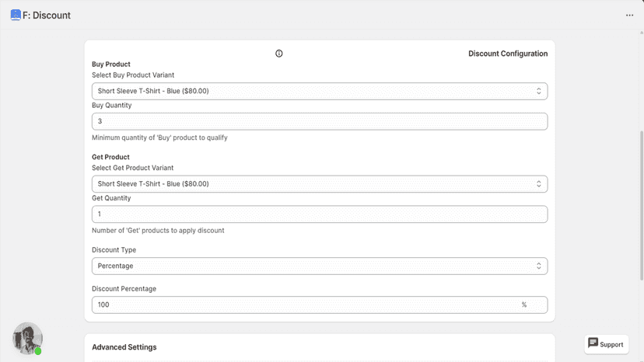The image size is (644, 362).
Task: Open the Discount Type dropdown
Action: coord(320,266)
